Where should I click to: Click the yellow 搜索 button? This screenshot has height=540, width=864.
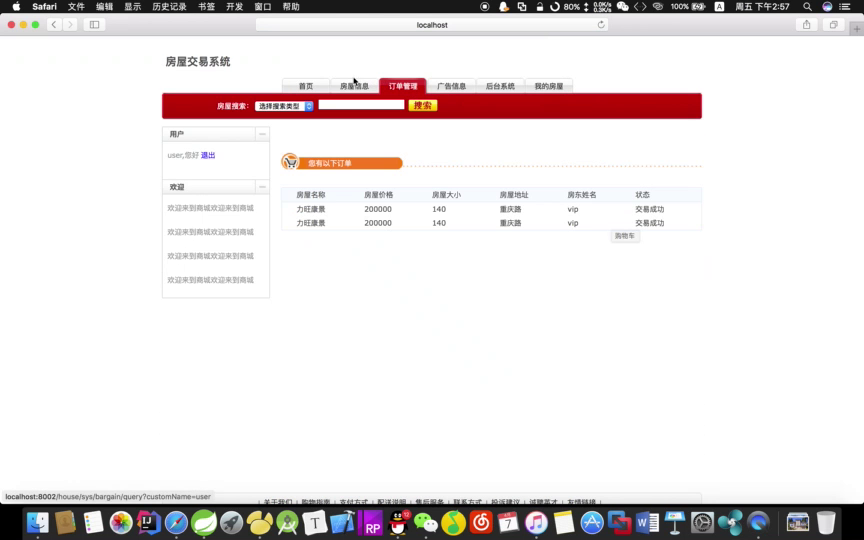coord(423,105)
